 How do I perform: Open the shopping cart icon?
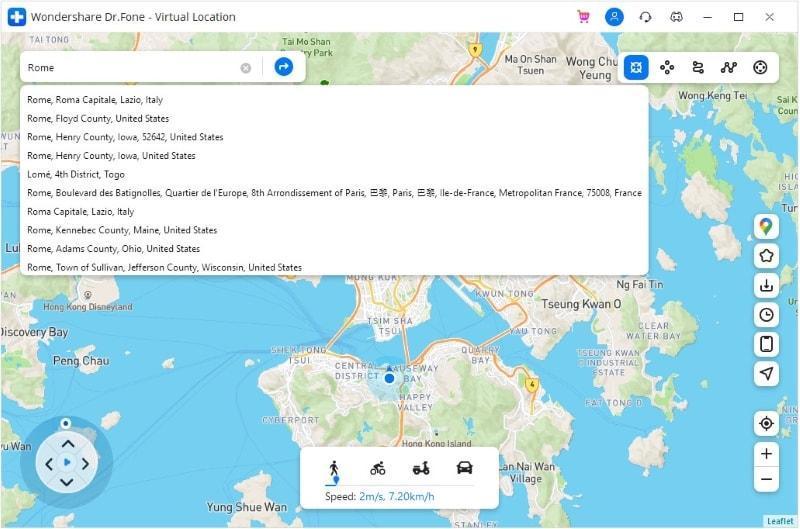pyautogui.click(x=583, y=17)
